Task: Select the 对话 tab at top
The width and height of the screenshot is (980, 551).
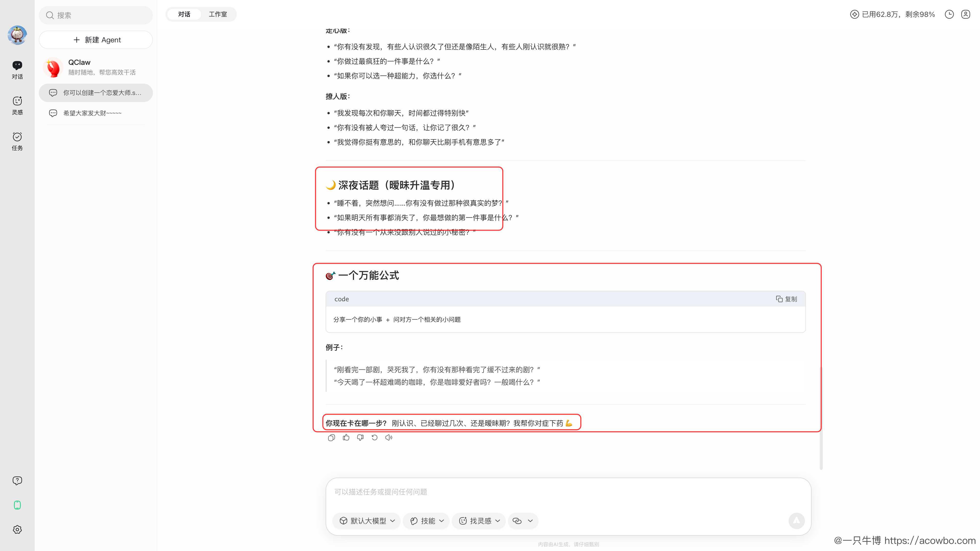Action: point(184,15)
